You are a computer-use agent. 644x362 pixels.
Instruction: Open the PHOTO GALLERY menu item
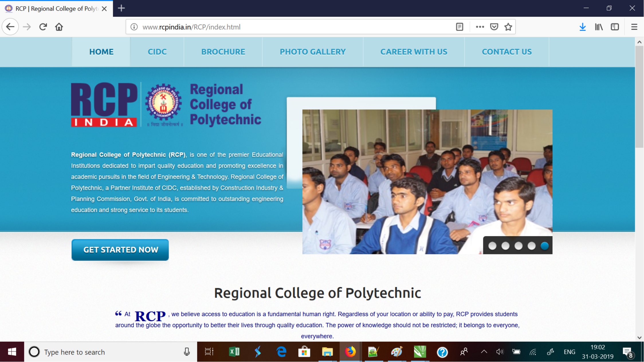313,52
